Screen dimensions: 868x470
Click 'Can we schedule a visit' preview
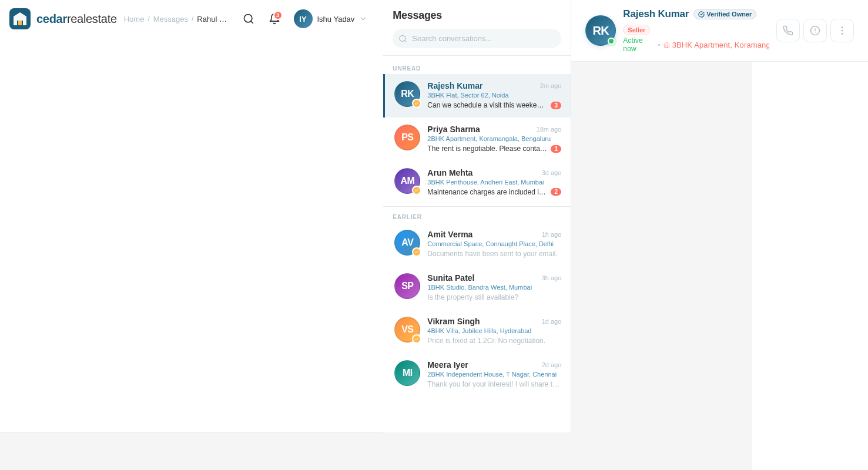pos(487,105)
